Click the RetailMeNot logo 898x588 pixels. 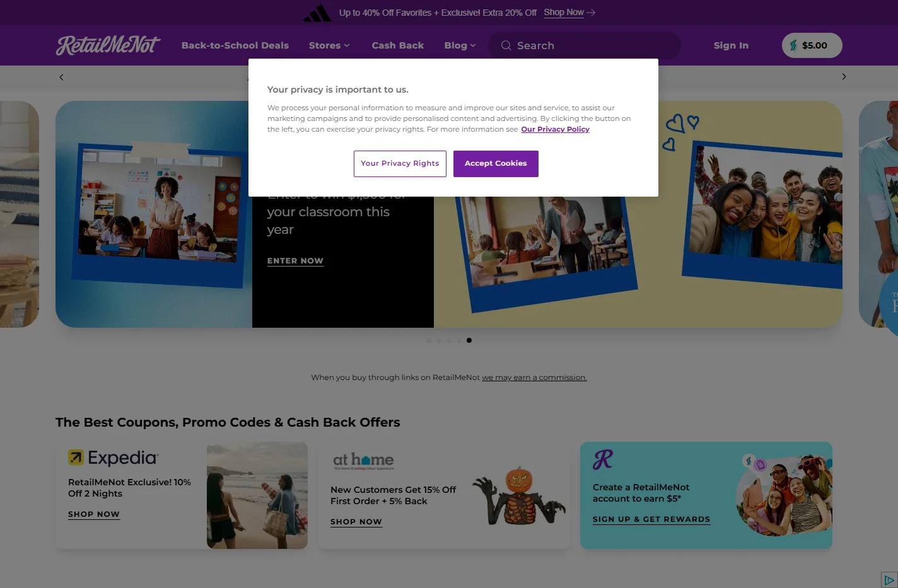click(x=108, y=45)
